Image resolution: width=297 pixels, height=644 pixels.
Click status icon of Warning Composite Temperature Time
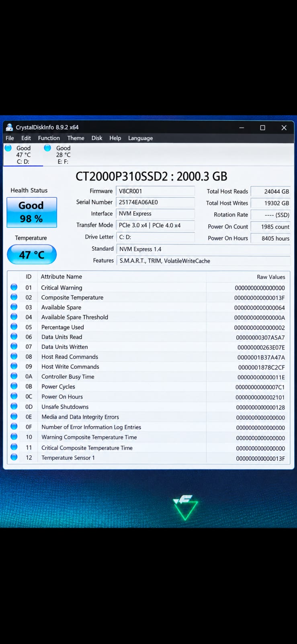(x=14, y=436)
